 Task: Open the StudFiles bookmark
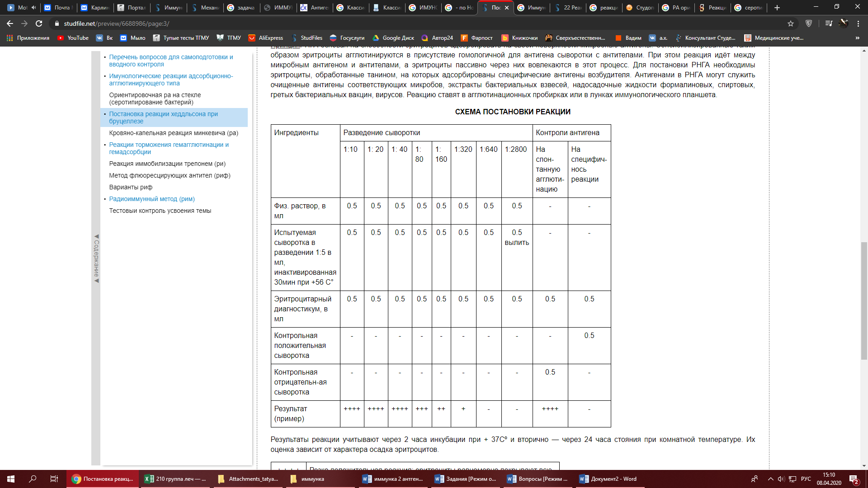[x=307, y=38]
